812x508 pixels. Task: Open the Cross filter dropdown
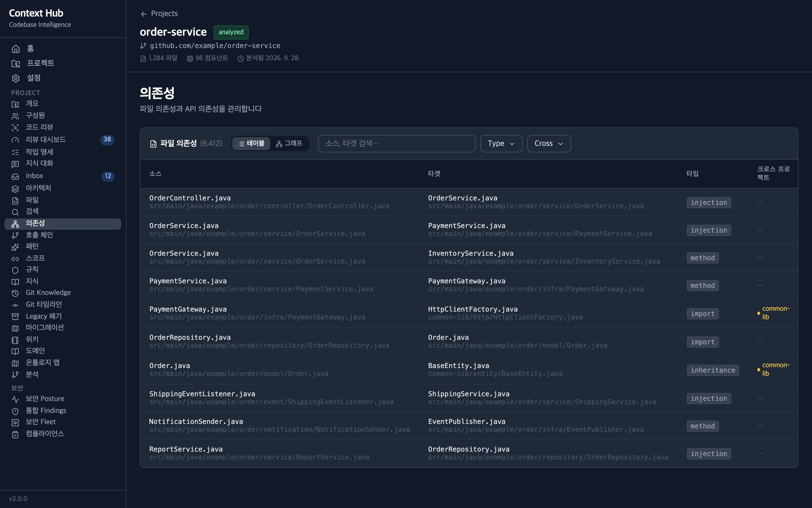point(549,143)
